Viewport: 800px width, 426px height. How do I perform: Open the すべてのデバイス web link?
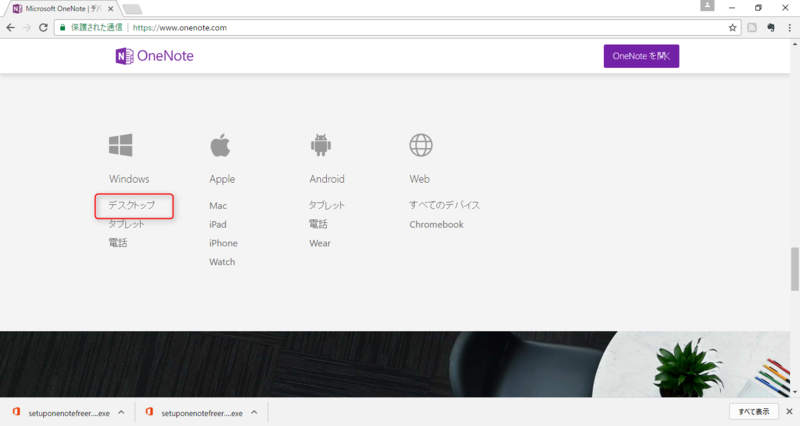coord(444,205)
